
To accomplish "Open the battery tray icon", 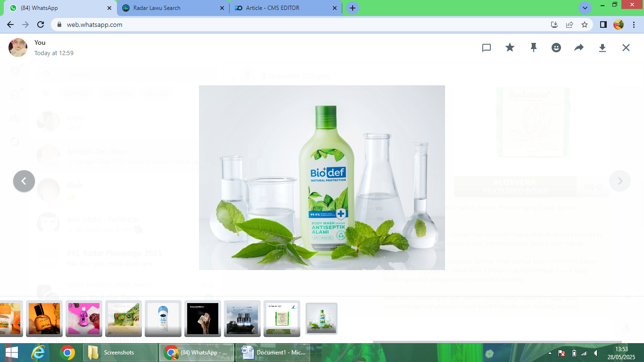I will tap(574, 353).
